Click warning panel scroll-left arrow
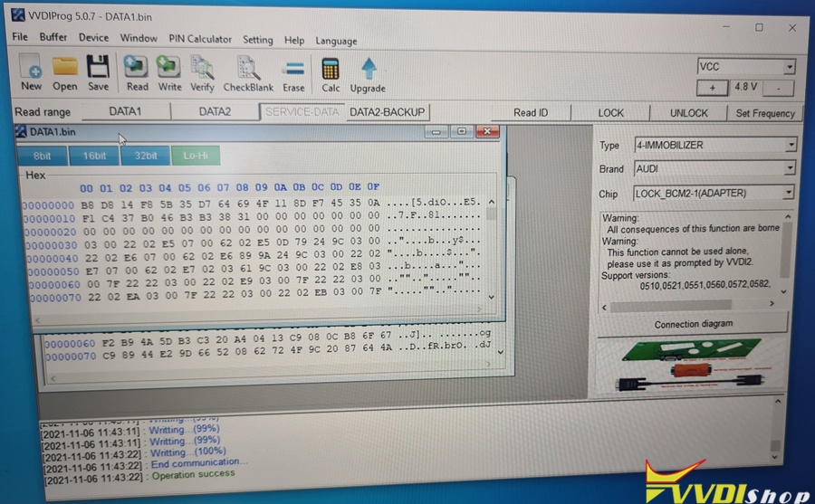 click(604, 307)
